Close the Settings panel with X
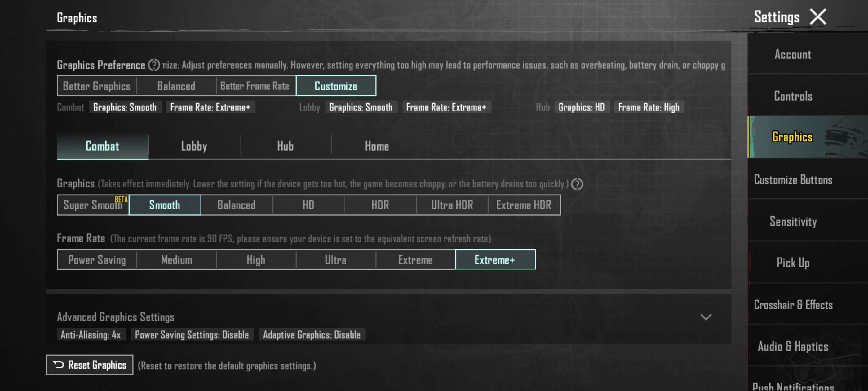This screenshot has width=868, height=391. coord(818,17)
